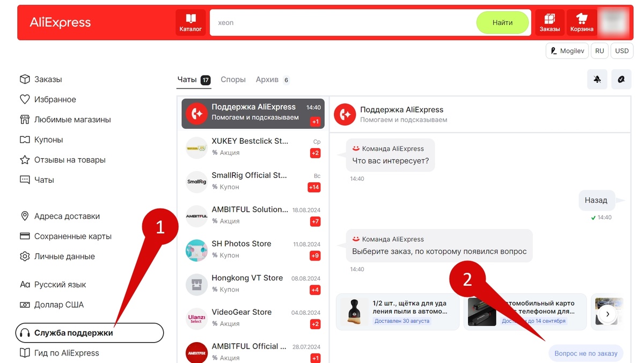This screenshot has width=644, height=363.
Task: Open the SmallRig Official Store chat
Action: [x=253, y=181]
